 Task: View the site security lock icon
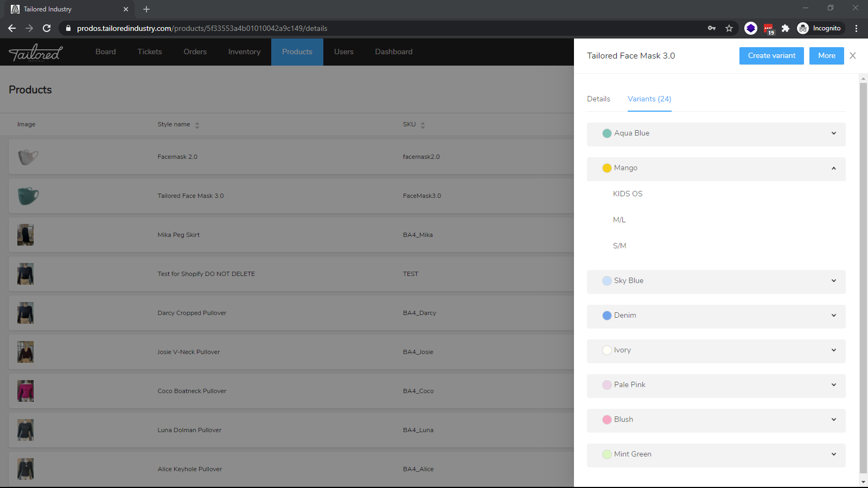click(68, 28)
